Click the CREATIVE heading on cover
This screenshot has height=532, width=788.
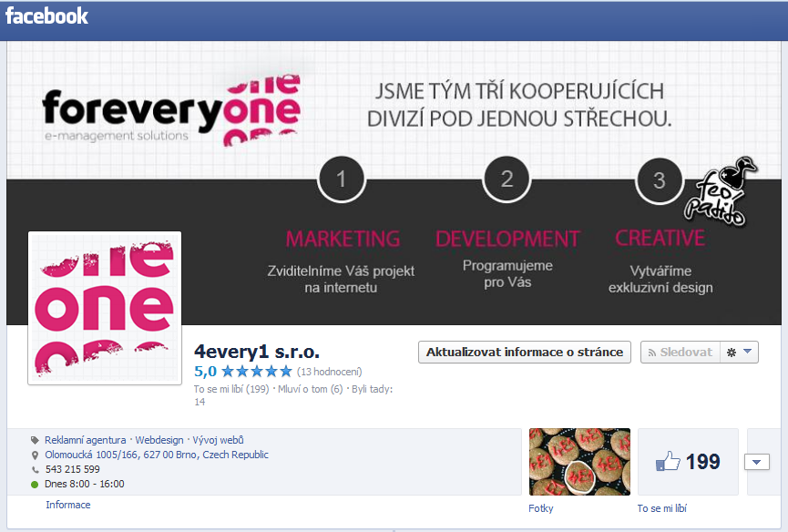(660, 238)
